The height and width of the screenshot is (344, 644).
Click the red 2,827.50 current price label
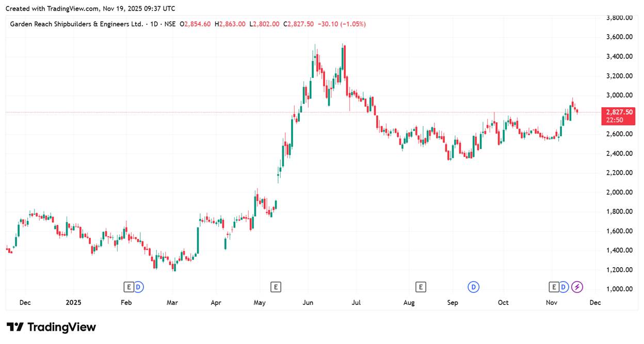[620, 112]
